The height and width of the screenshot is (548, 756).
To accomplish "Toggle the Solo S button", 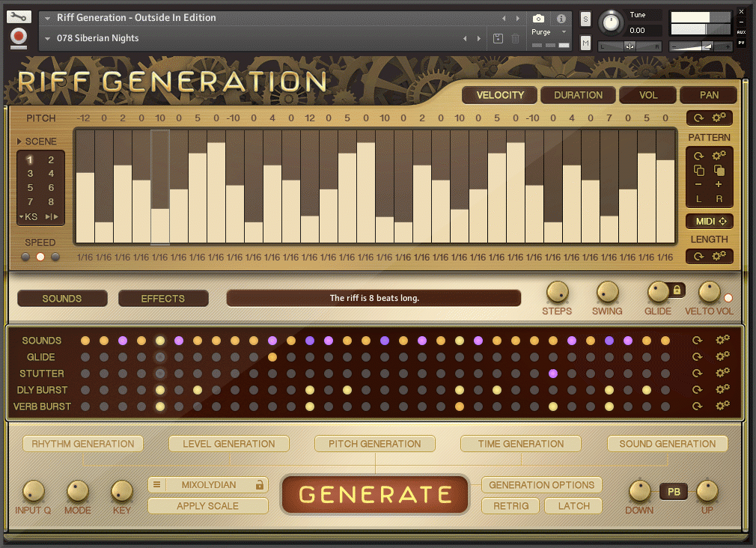I will point(585,19).
